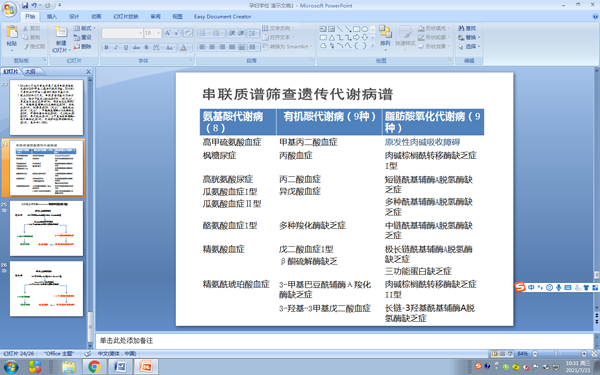The image size is (600, 375).
Task: Toggle justify text alignment
Action: 232,47
